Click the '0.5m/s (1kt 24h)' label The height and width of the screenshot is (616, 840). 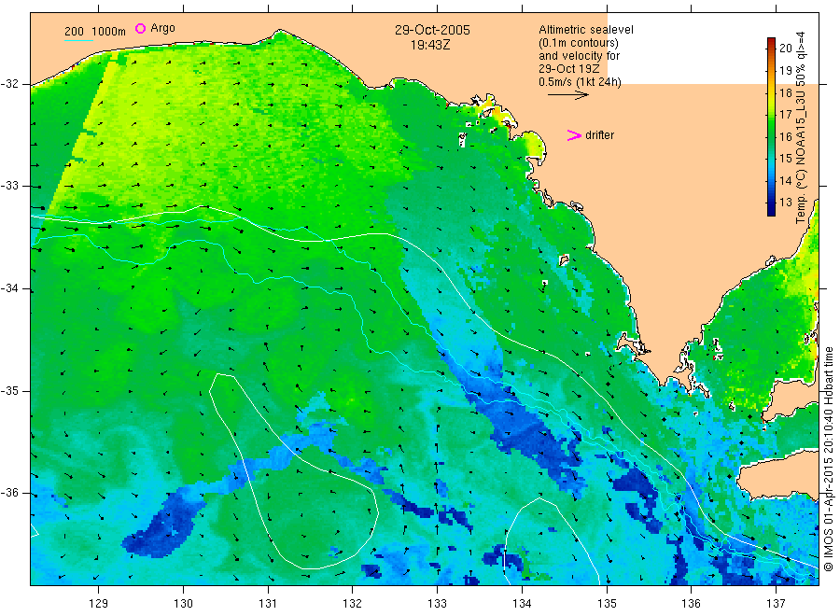580,82
